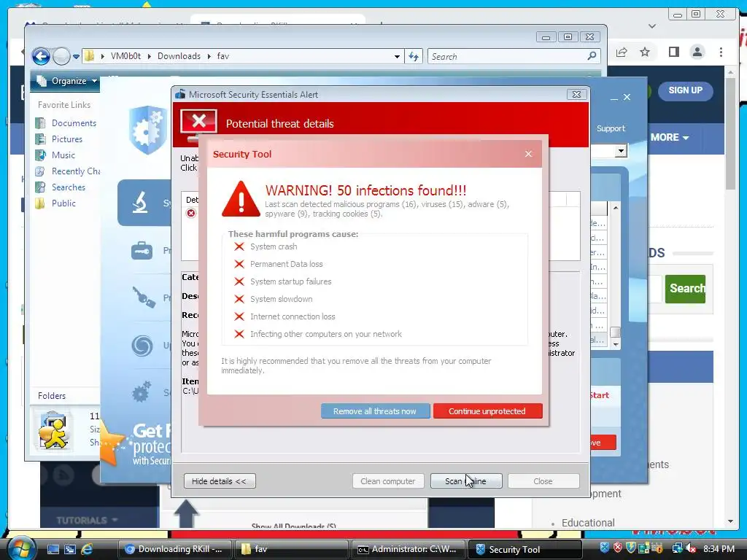Switch to fav folder taskbar button
Viewport: 747px width, 560px height.
[292, 549]
